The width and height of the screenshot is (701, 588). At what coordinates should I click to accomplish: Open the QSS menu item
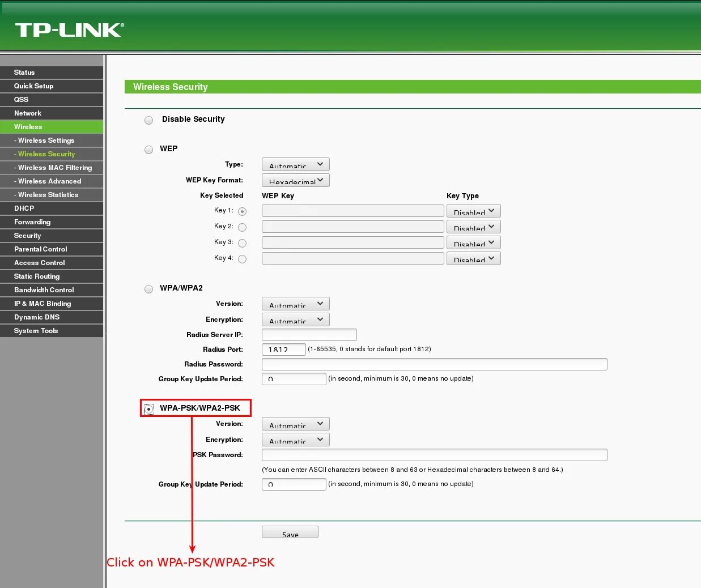tap(52, 100)
